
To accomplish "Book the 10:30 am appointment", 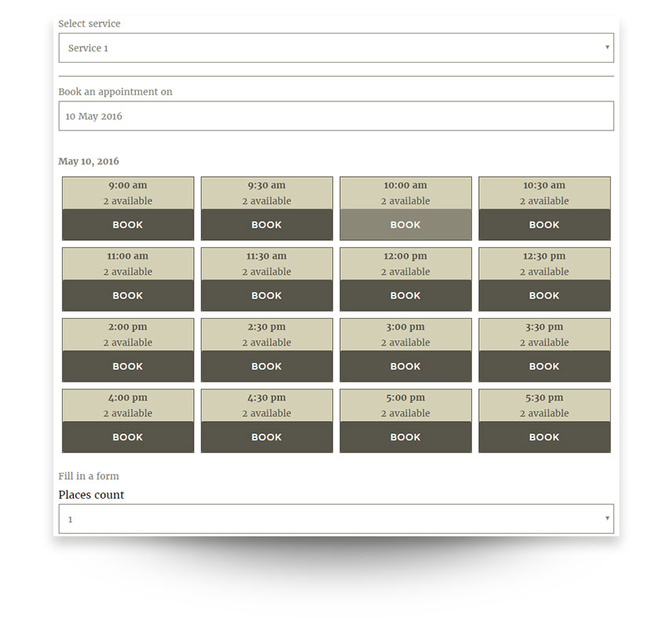I will click(544, 225).
